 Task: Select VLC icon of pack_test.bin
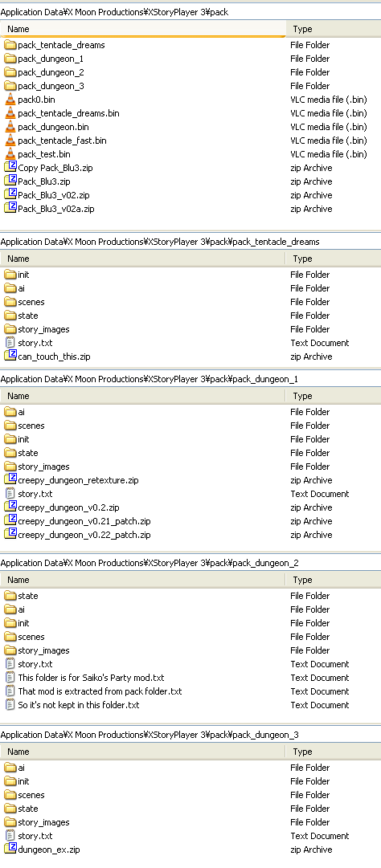(x=10, y=154)
